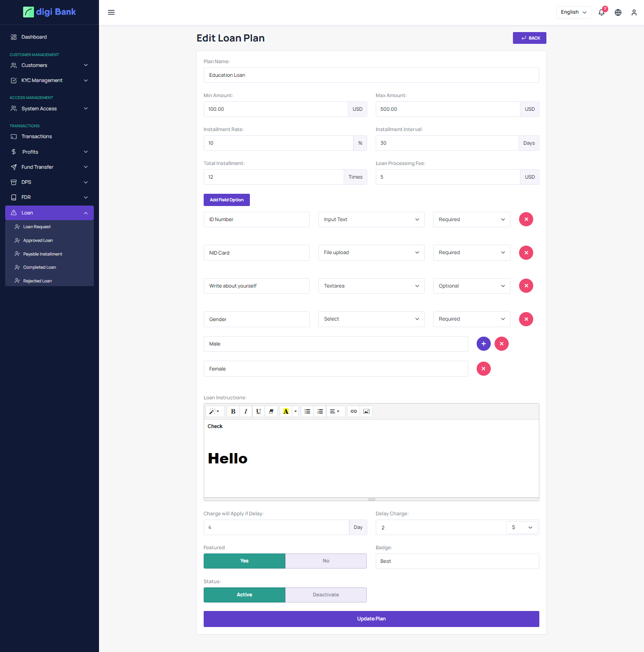The width and height of the screenshot is (644, 652).
Task: Open Loan Request in the sidebar
Action: point(37,227)
